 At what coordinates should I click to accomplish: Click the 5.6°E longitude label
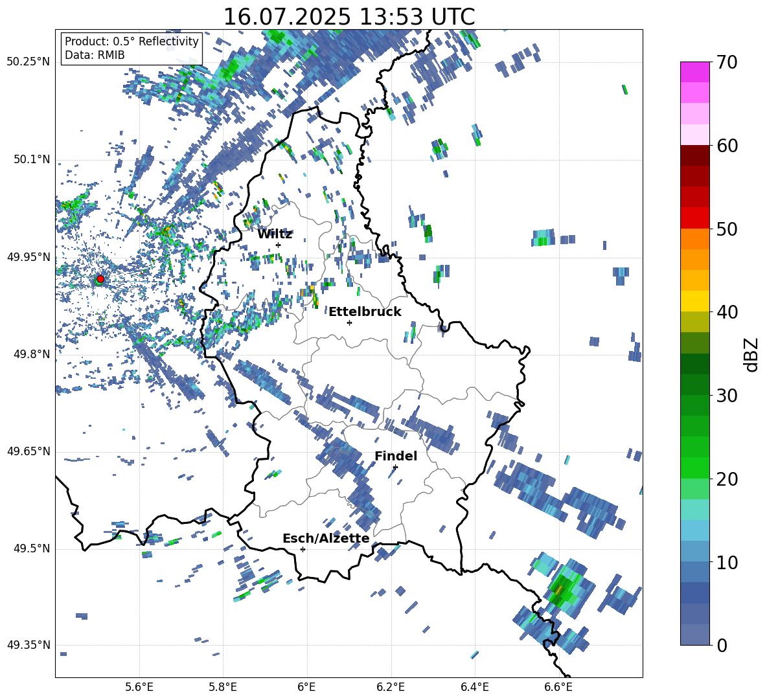139,687
